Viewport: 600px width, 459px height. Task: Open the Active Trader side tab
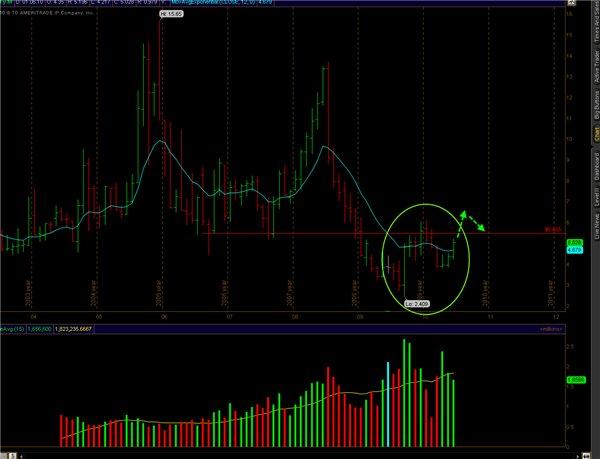(x=597, y=67)
